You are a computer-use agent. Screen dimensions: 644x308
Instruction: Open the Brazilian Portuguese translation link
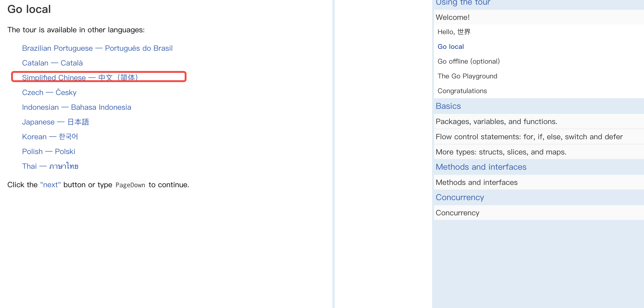coord(97,48)
